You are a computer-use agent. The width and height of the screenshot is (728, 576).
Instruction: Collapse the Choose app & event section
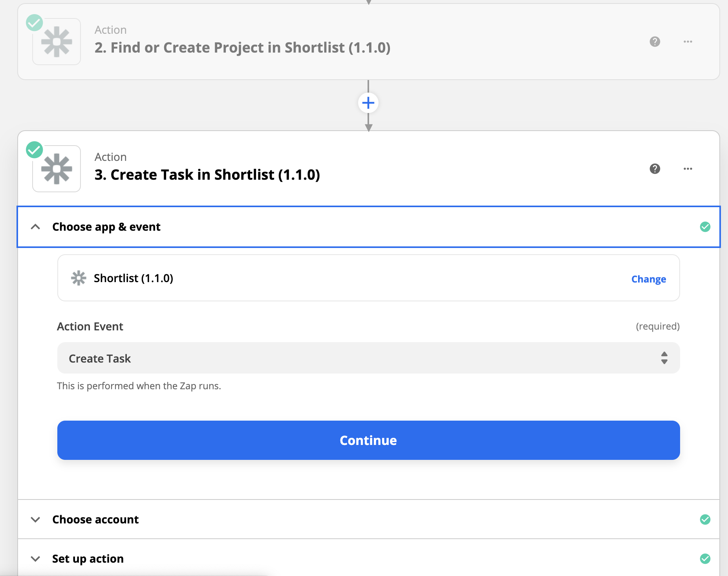click(x=35, y=227)
